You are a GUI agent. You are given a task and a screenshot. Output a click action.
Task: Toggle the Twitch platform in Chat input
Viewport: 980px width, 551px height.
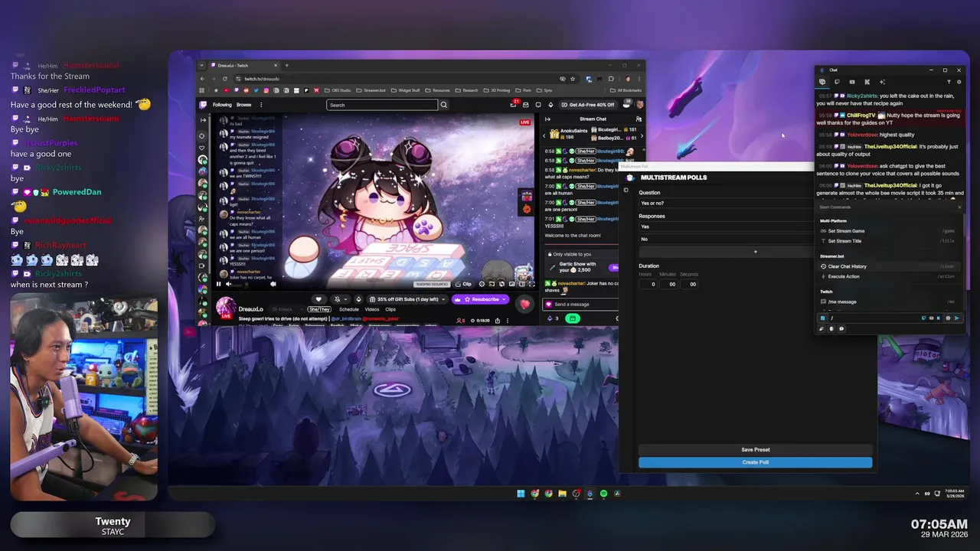coord(923,318)
